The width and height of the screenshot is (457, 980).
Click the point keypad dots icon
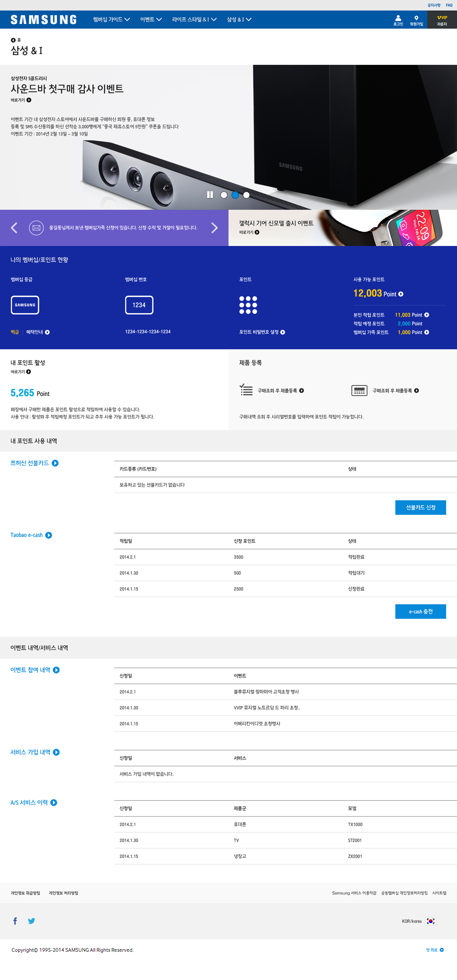coord(248,305)
